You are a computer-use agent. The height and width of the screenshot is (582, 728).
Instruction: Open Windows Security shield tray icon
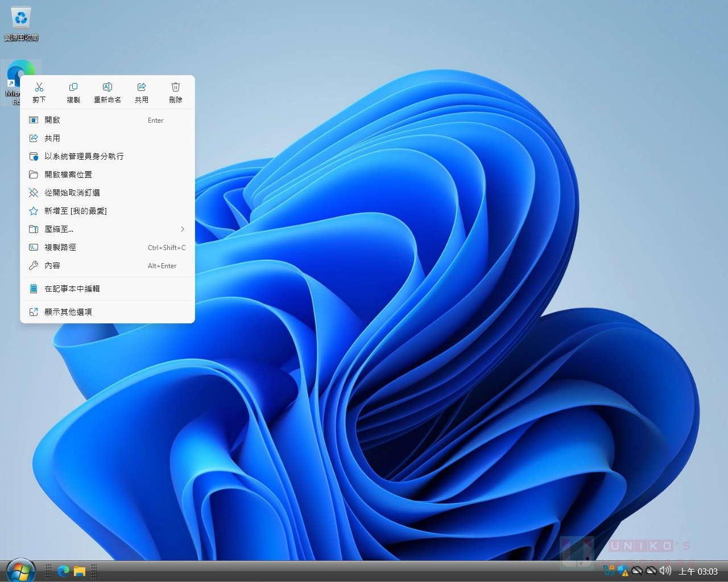[623, 571]
